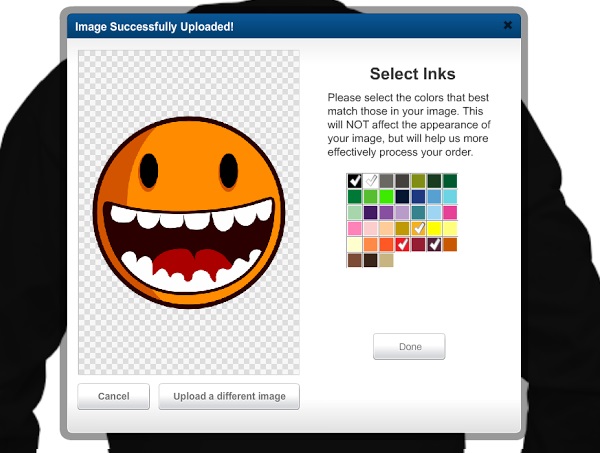
Task: Close the Image Successfully Uploaded dialog
Action: pos(508,25)
